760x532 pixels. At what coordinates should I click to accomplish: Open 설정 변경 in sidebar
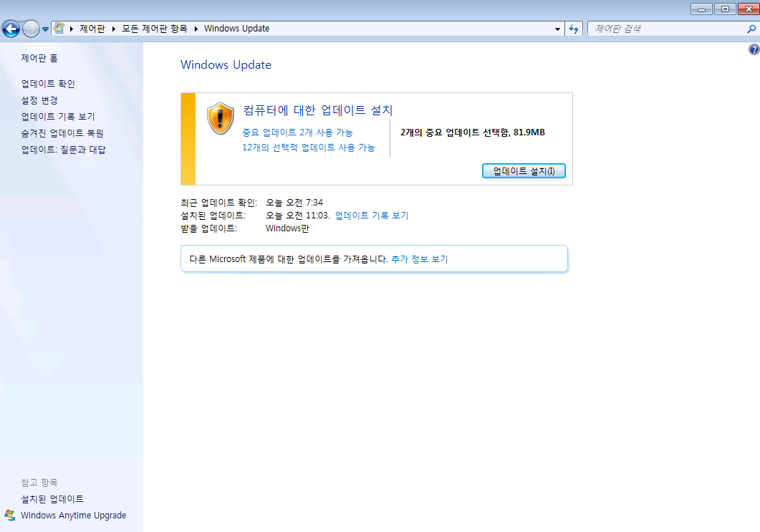click(39, 100)
